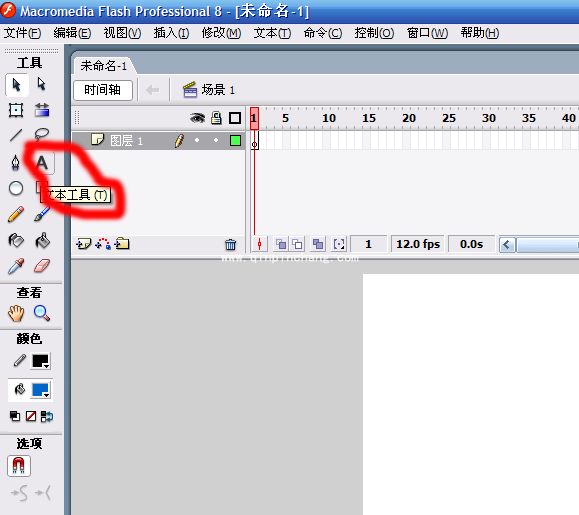Select the Eyedropper tool
This screenshot has height=515, width=579.
(16, 266)
